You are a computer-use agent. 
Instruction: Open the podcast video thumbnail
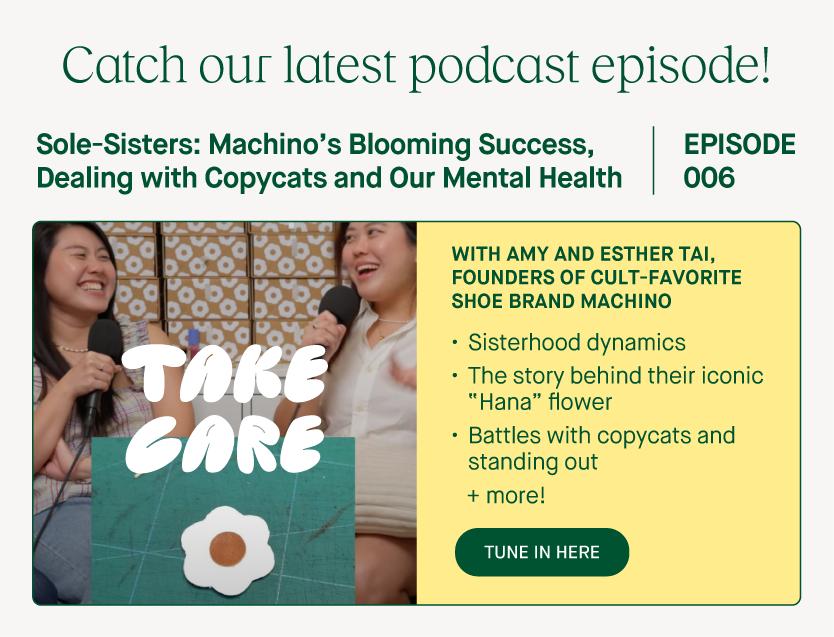pyautogui.click(x=224, y=413)
